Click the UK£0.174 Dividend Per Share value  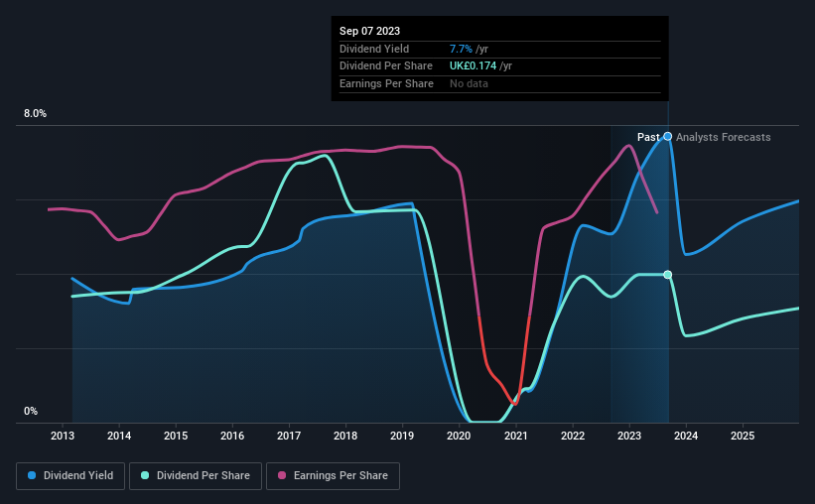pyautogui.click(x=473, y=66)
